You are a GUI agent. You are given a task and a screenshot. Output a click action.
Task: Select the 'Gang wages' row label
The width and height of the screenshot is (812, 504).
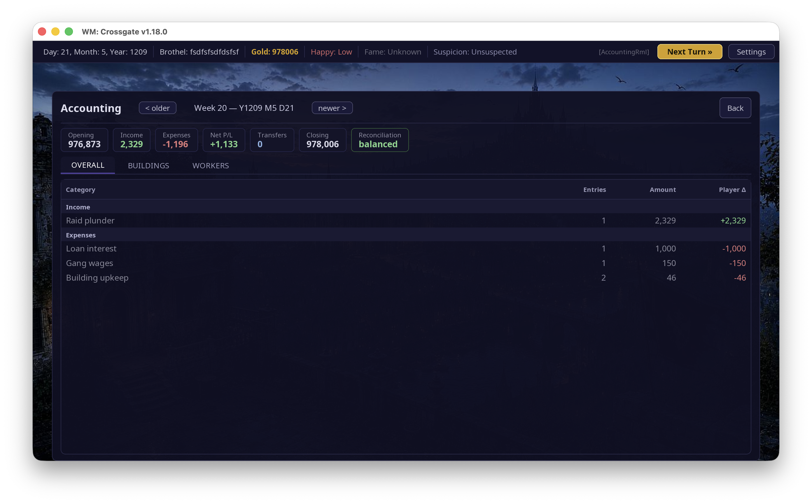[x=89, y=263]
